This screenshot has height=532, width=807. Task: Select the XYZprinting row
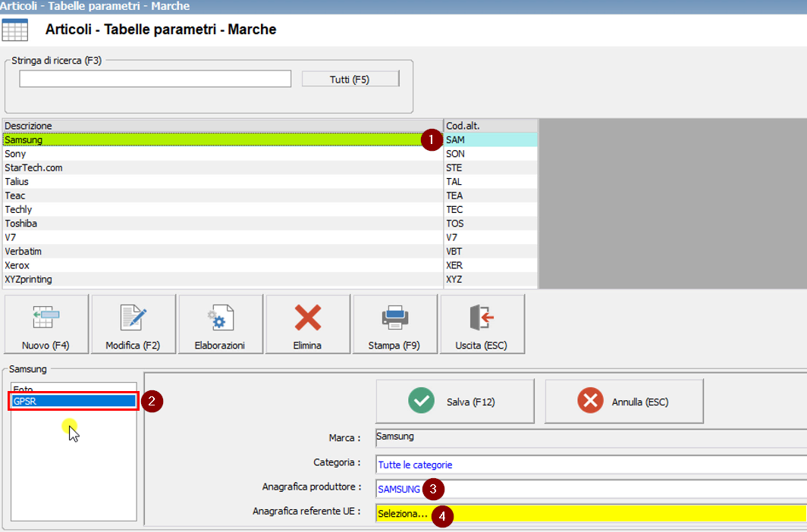tap(223, 279)
